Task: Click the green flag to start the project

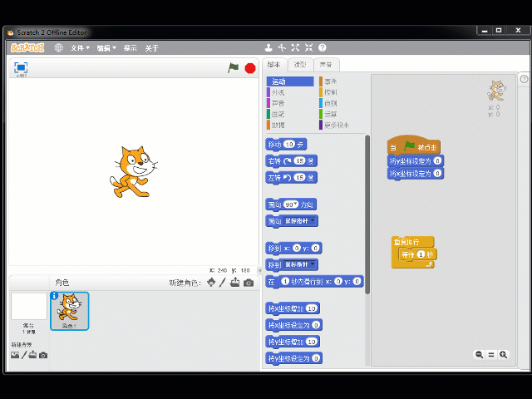Action: point(233,68)
